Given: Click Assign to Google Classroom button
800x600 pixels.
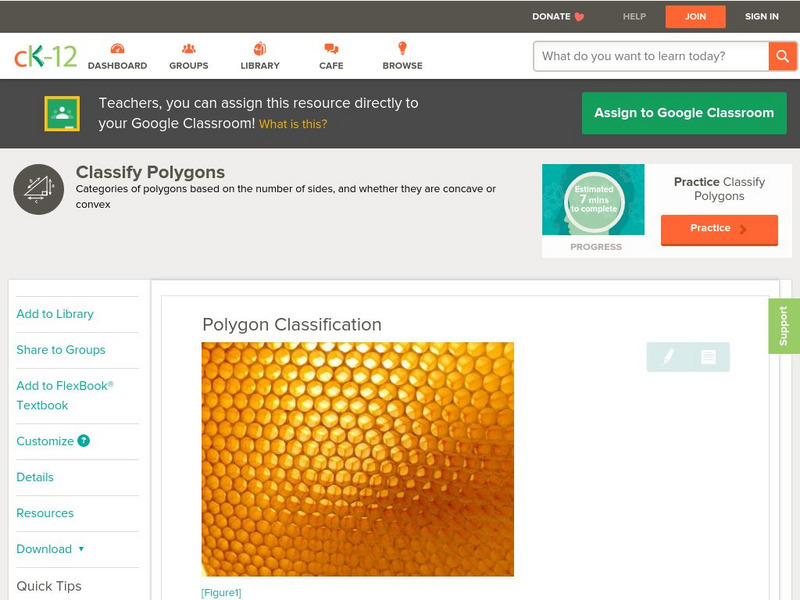Looking at the screenshot, I should click(x=684, y=113).
